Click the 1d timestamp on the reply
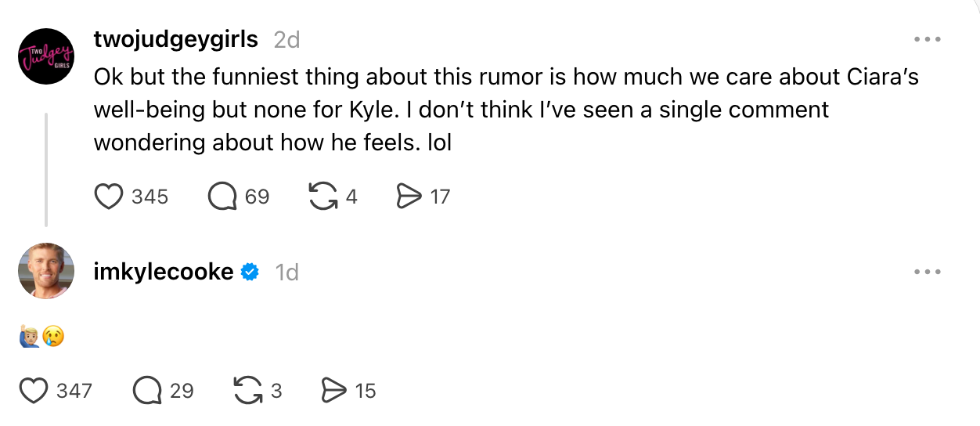 (286, 273)
